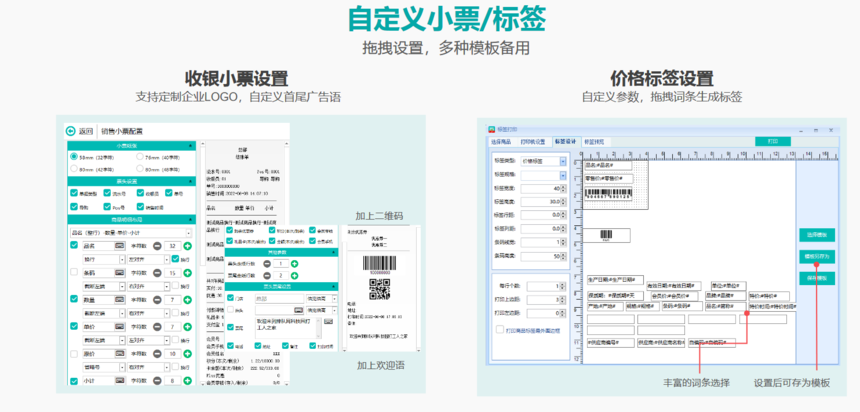Viewport: 860px width, 412px height.
Task: Collapse the 表头设置 section header
Action: click(132, 181)
